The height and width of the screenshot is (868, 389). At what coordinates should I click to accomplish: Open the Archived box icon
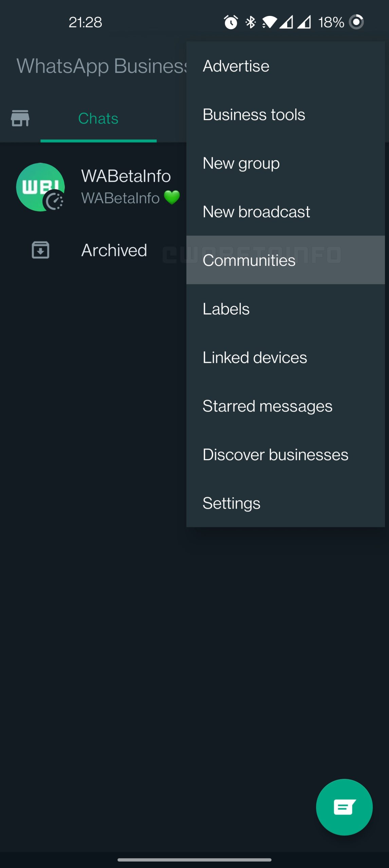tap(40, 250)
